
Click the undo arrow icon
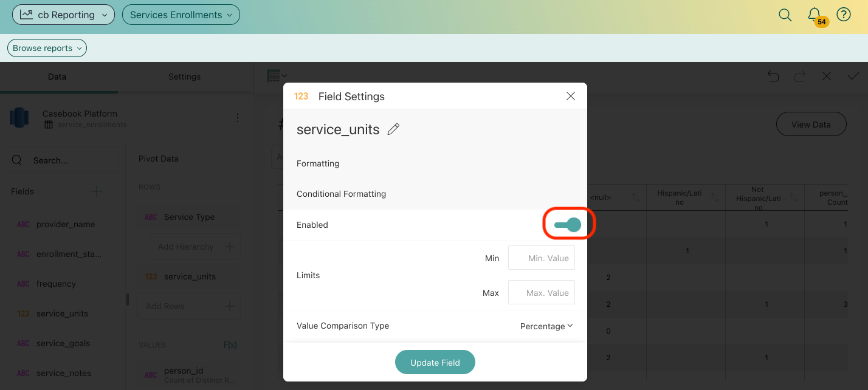[773, 77]
